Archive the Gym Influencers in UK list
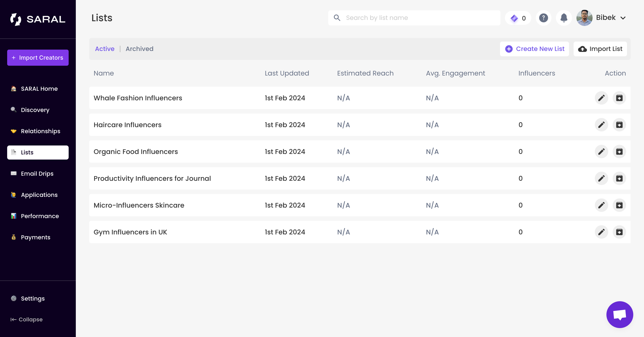Image resolution: width=644 pixels, height=337 pixels. (x=619, y=232)
